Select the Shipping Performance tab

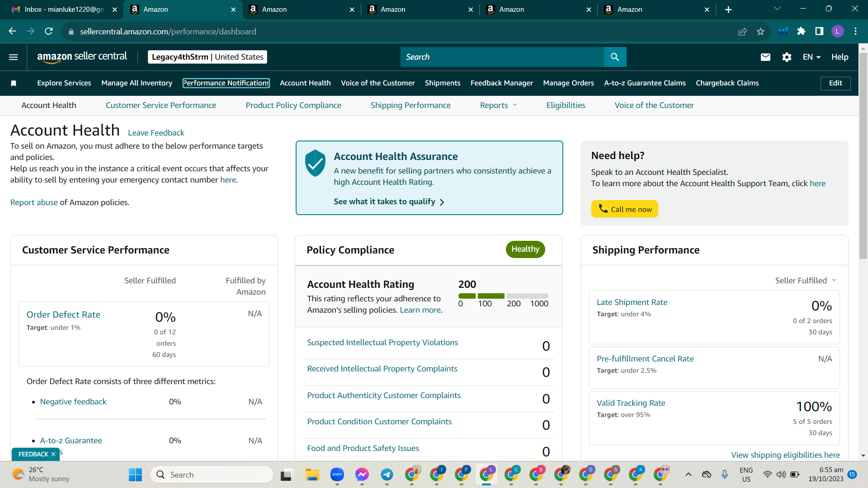[x=410, y=105]
